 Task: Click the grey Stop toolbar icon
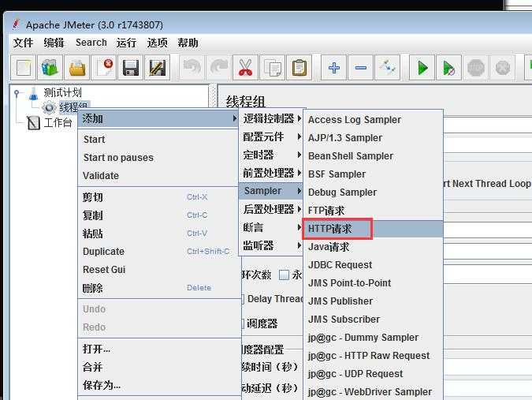[x=476, y=67]
